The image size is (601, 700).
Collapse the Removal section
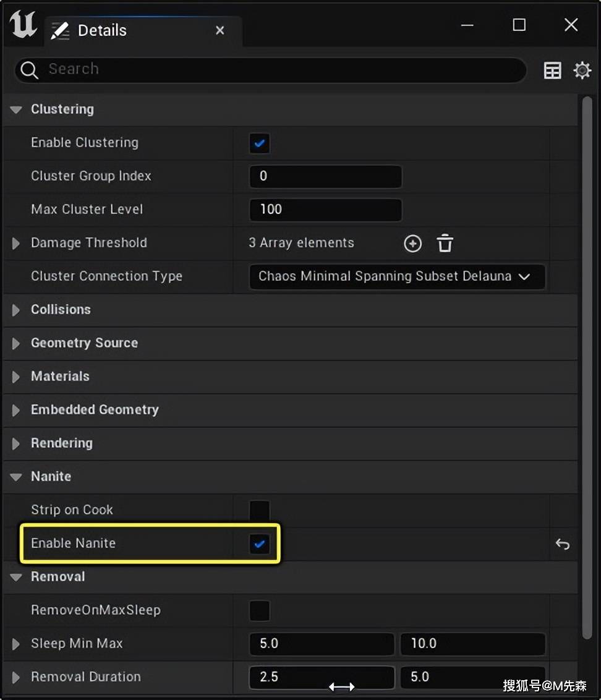16,577
